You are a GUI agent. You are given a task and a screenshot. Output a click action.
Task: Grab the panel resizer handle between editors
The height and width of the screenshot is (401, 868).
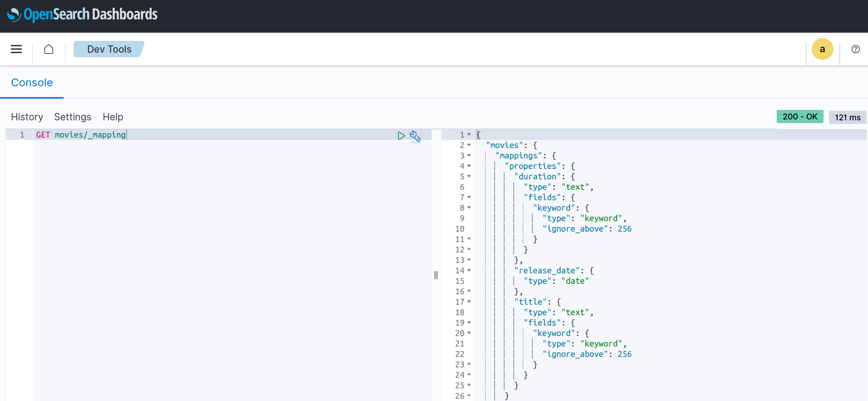[436, 275]
